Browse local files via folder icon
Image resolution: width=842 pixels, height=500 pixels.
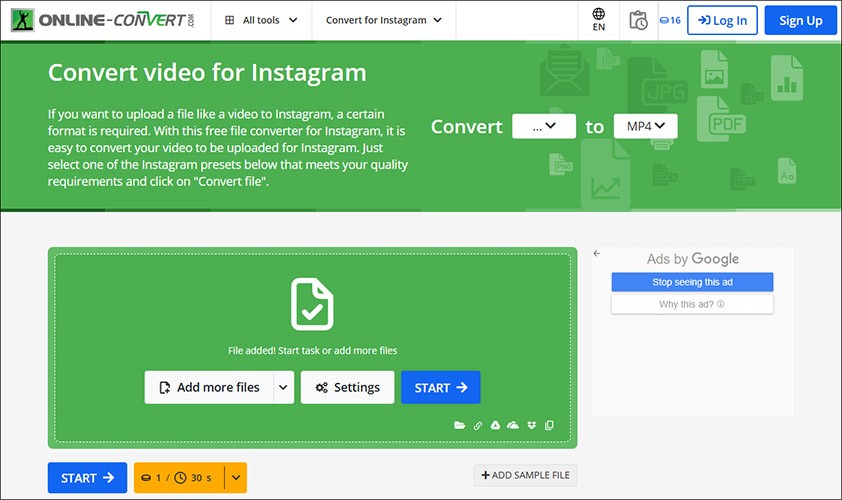click(459, 425)
